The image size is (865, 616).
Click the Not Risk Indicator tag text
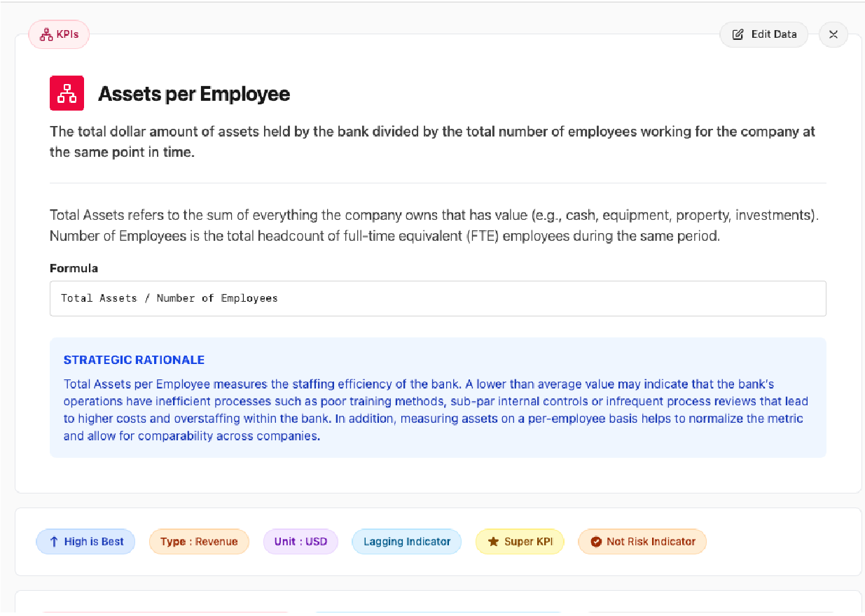click(651, 542)
